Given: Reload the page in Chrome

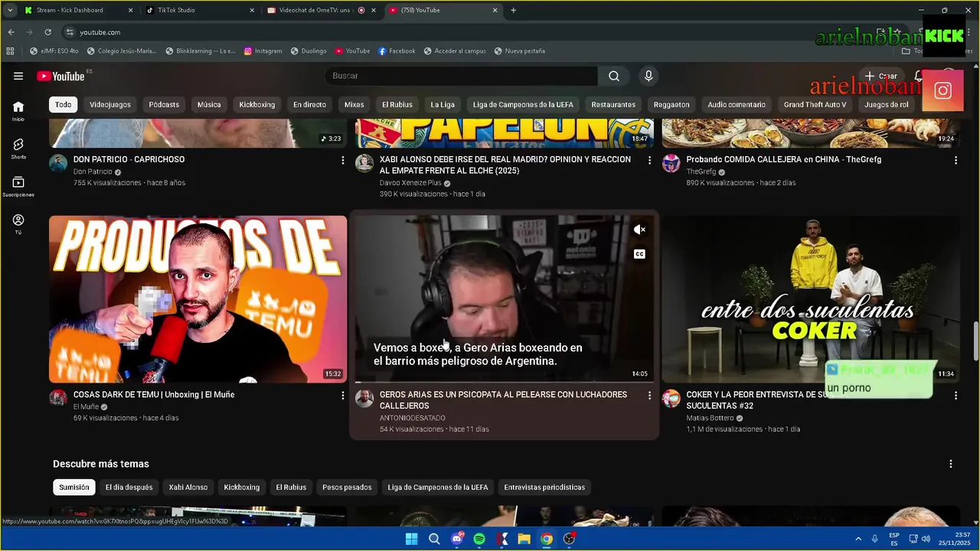Looking at the screenshot, I should (x=47, y=32).
